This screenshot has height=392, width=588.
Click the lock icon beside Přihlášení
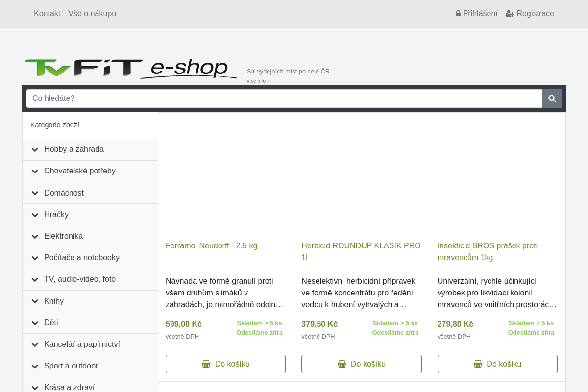(458, 13)
